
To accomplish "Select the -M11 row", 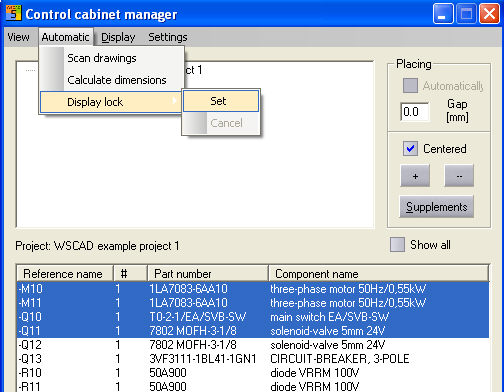I will (x=253, y=303).
